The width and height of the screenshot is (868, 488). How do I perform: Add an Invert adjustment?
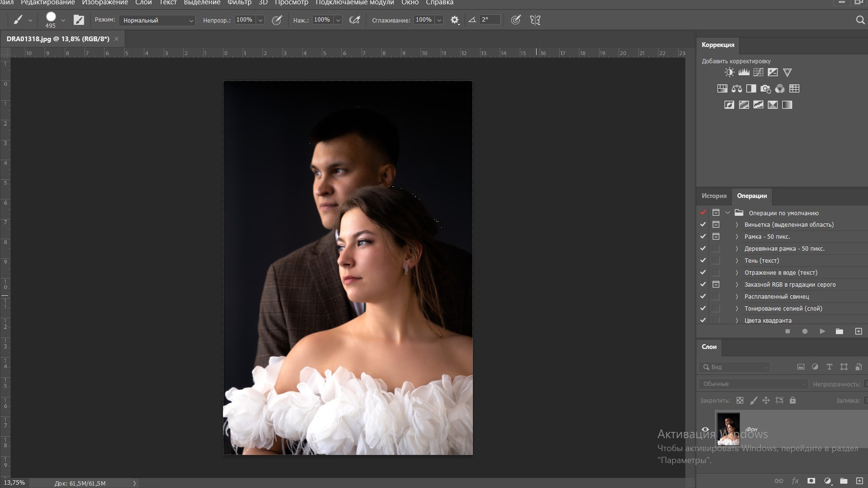point(729,105)
